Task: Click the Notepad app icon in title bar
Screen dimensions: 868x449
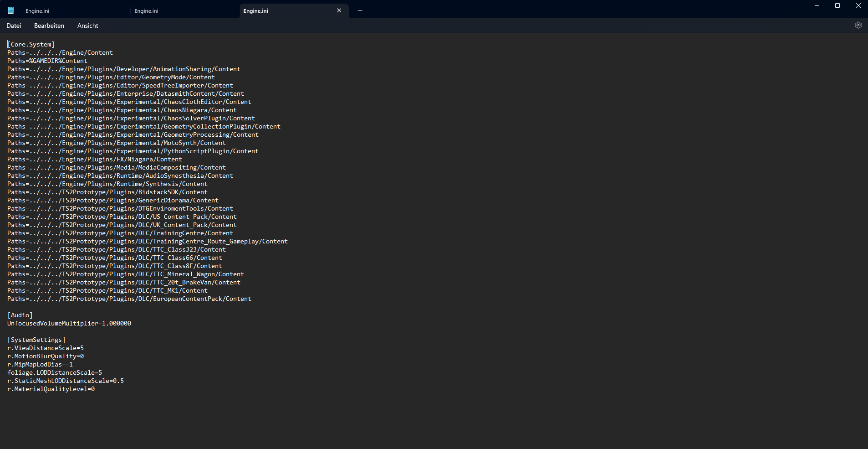Action: tap(11, 10)
